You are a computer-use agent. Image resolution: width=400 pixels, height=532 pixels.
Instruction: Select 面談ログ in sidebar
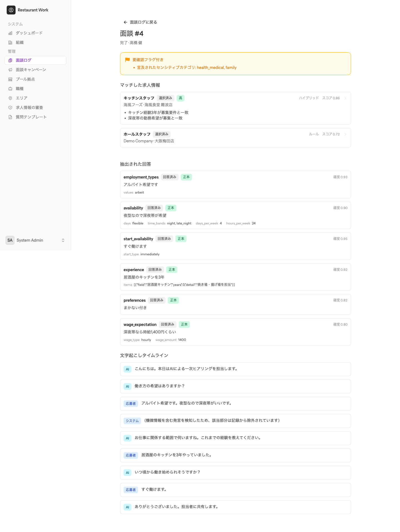(35, 60)
